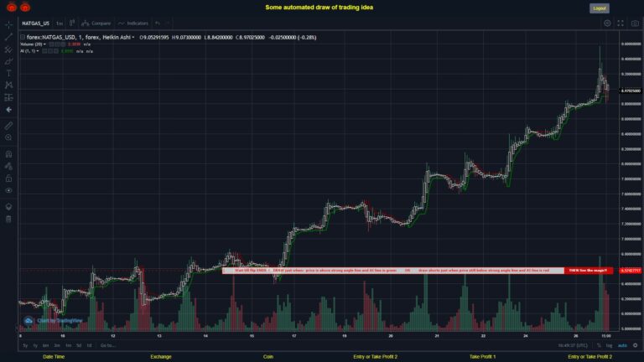Click the current price label on axis
This screenshot has height=362, width=644.
click(631, 90)
